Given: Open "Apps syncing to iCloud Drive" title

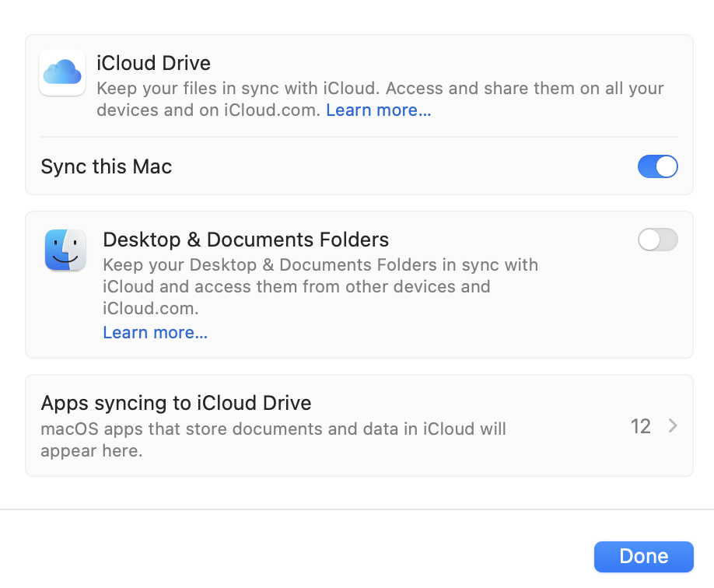Looking at the screenshot, I should (x=176, y=403).
